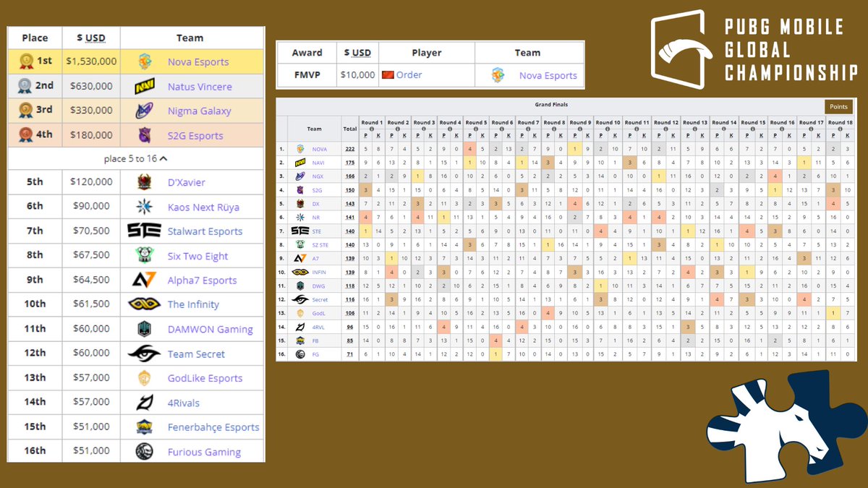Click the Six Two Eight logo icon
Screen dimensions: 868x488
(x=145, y=256)
